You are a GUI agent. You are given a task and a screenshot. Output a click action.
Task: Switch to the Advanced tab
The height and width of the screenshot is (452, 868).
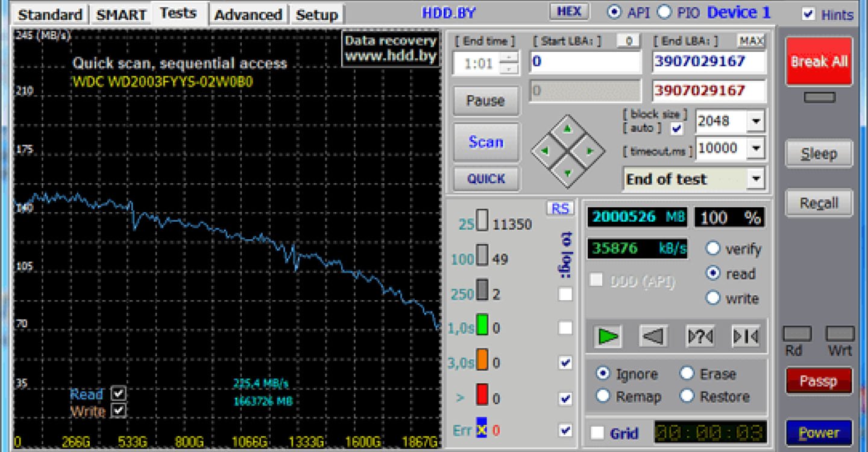pos(248,14)
